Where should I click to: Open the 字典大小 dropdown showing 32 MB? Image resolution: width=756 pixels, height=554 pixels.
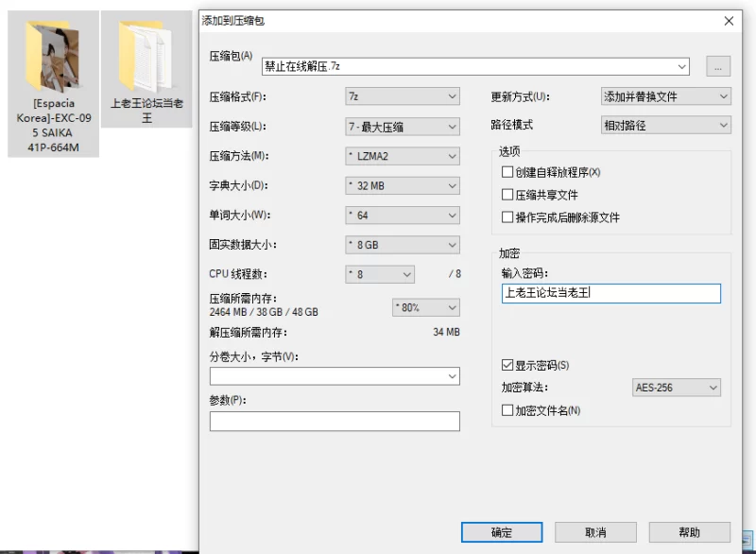(x=403, y=185)
